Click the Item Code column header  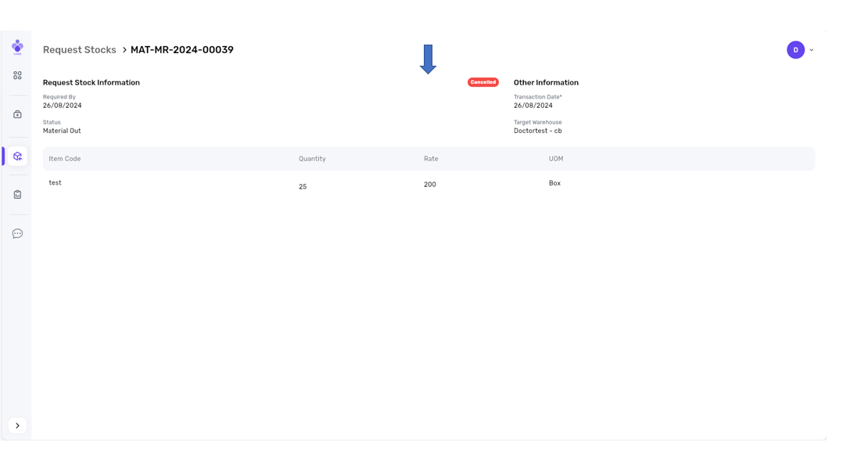(x=64, y=159)
